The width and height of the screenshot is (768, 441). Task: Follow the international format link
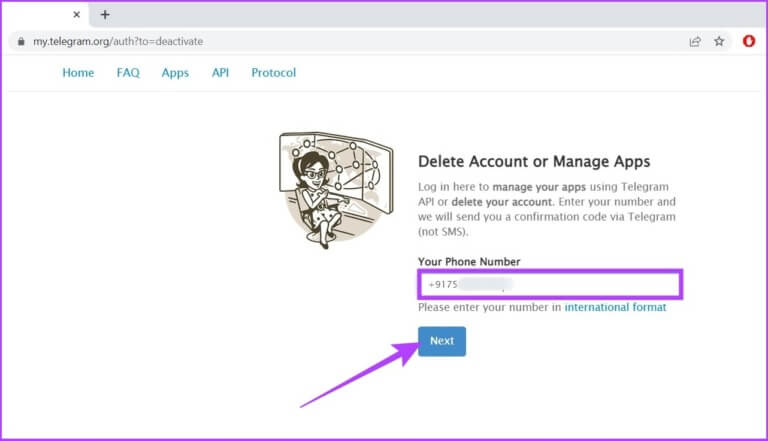(x=615, y=307)
